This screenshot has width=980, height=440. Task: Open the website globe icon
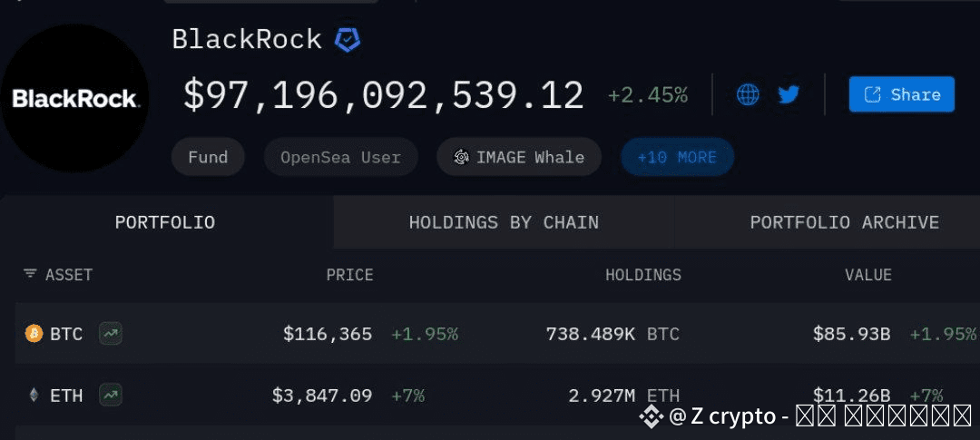[x=748, y=95]
